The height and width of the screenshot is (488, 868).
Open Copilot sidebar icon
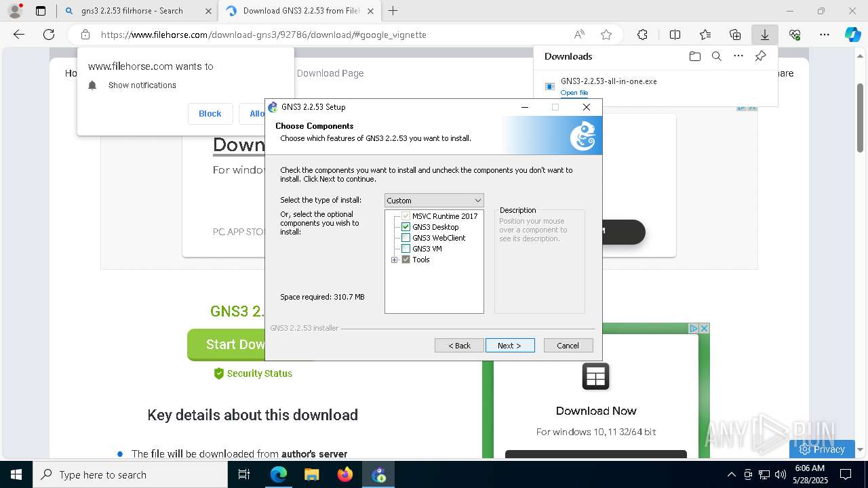853,35
